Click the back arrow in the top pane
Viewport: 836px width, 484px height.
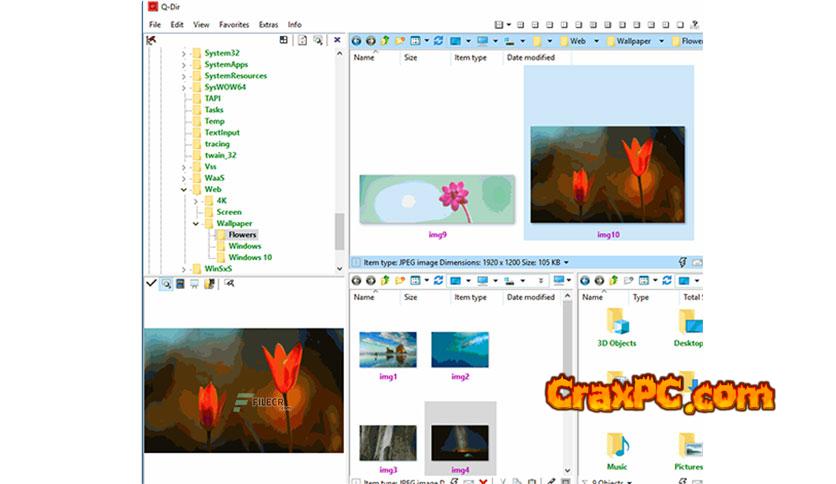pyautogui.click(x=357, y=41)
